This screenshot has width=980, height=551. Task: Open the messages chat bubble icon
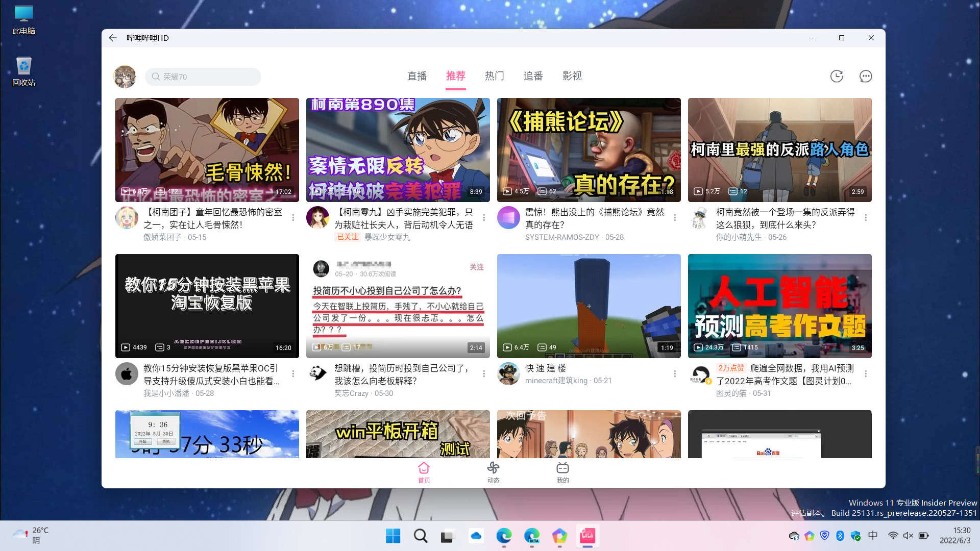[866, 76]
